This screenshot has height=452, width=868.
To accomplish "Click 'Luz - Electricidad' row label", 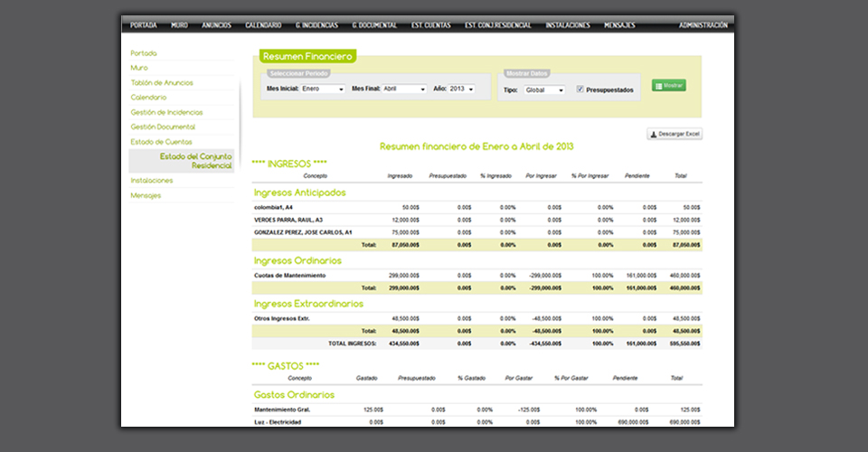I will [x=278, y=422].
